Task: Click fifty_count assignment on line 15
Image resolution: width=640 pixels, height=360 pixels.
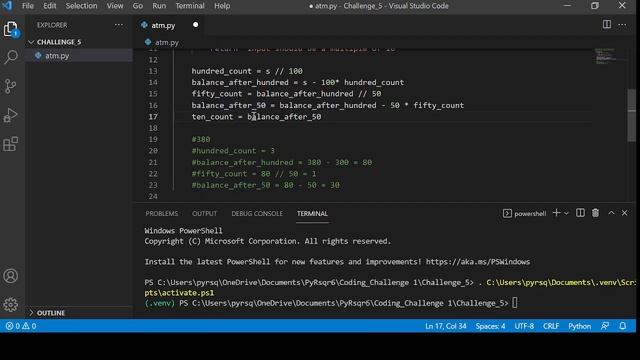Action: pyautogui.click(x=286, y=94)
